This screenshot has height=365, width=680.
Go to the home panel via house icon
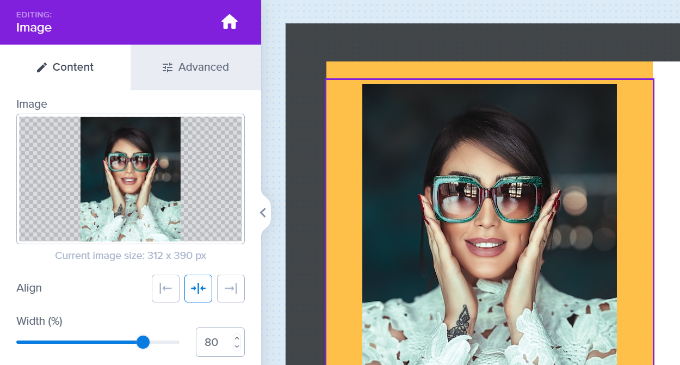229,22
